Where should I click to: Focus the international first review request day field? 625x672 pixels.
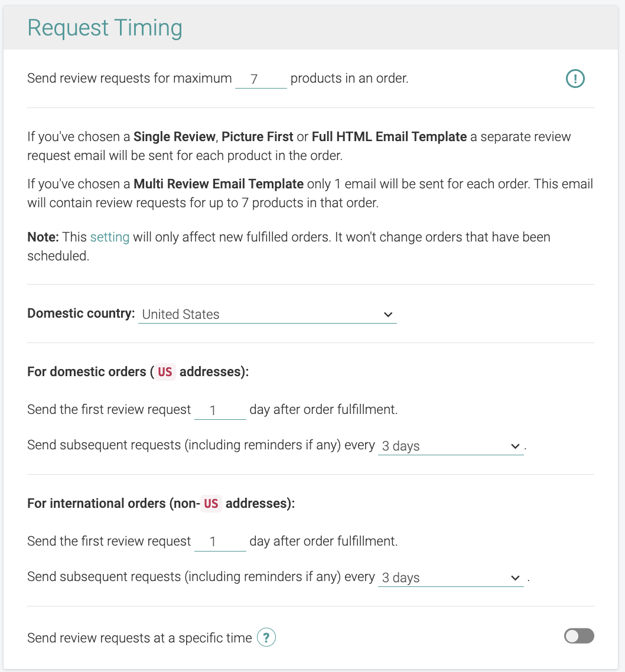220,541
